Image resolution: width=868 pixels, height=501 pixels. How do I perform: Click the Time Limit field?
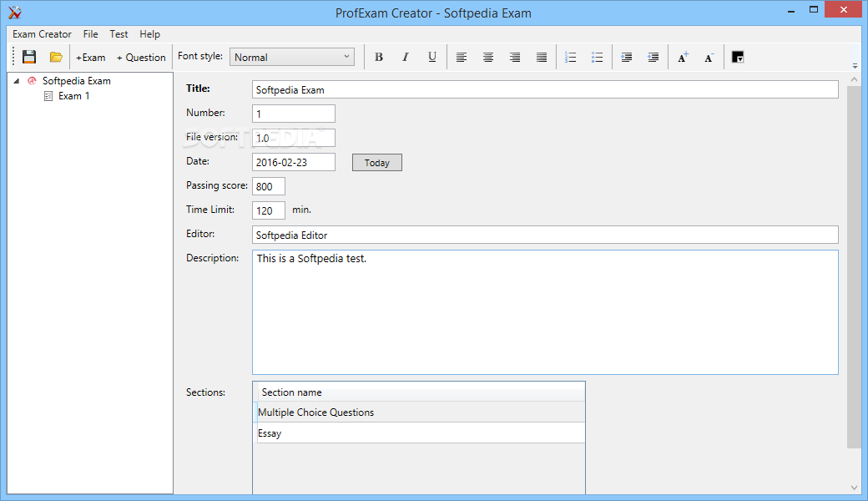click(269, 210)
